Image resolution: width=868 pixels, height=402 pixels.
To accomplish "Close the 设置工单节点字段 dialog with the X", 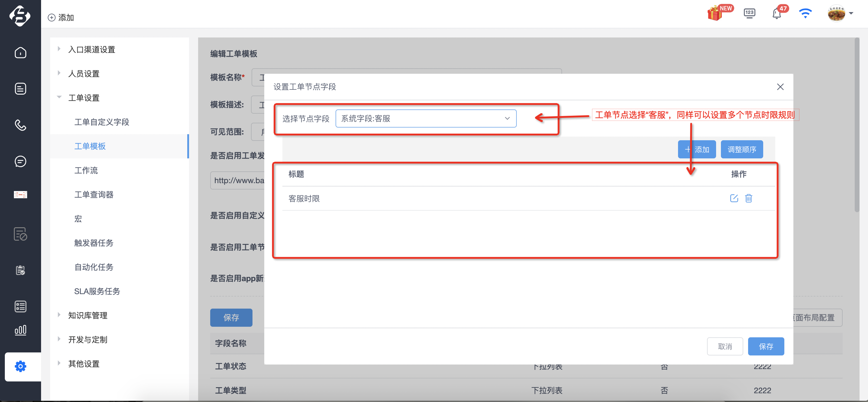I will tap(780, 87).
